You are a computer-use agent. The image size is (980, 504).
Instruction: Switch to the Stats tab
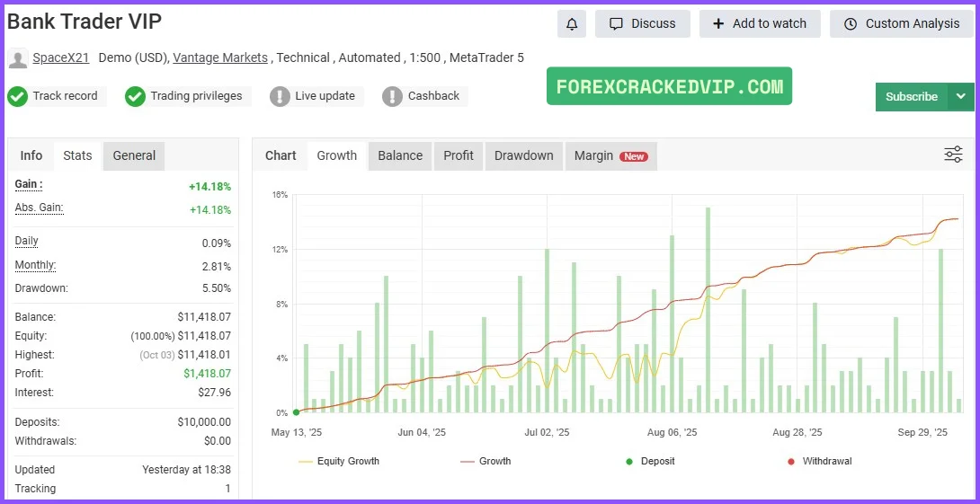point(77,155)
